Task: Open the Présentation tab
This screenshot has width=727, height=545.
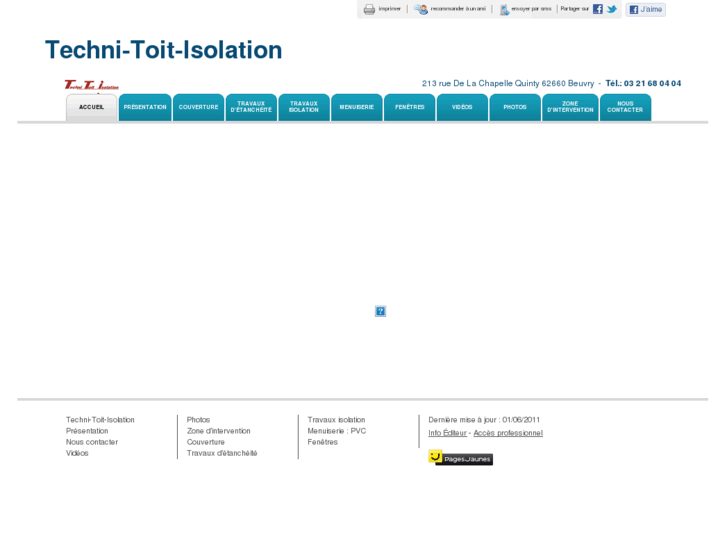Action: (145, 108)
